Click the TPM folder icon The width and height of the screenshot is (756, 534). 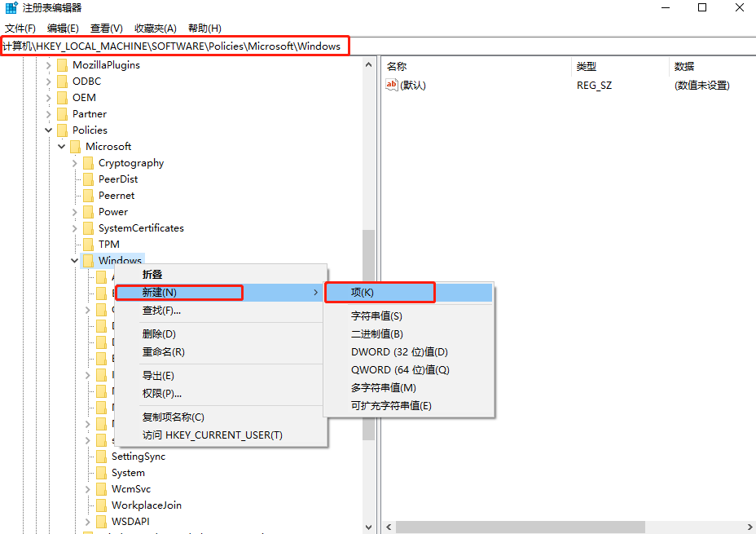87,244
